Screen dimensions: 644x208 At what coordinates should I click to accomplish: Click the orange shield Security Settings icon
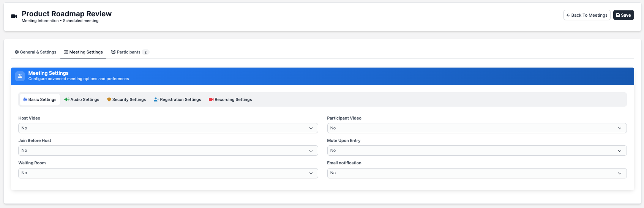109,99
